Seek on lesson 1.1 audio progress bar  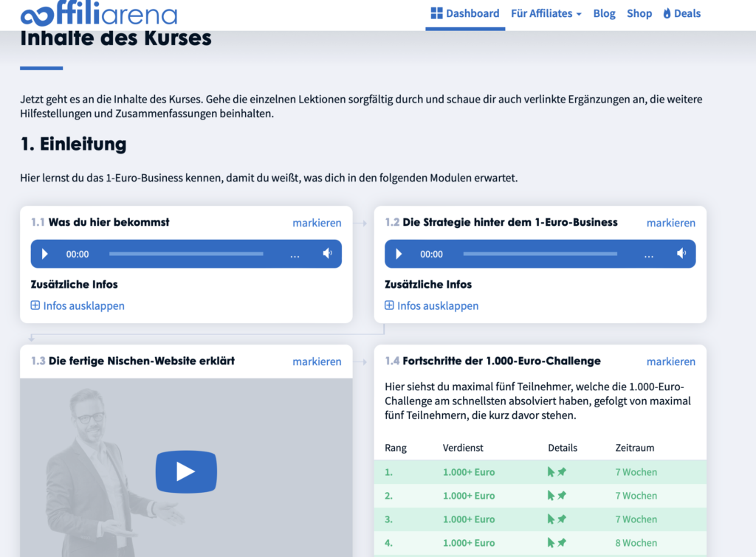coord(186,254)
